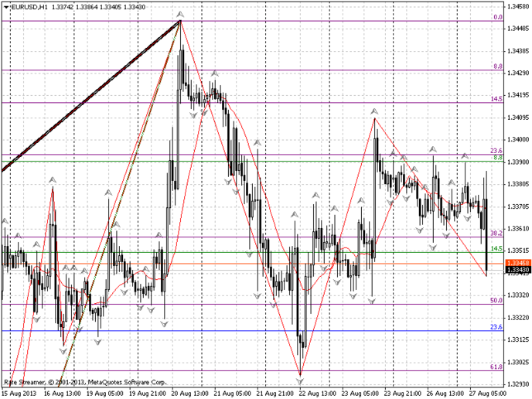Click price scale value 1.32930
This screenshot has height=399, width=532.
518,384
